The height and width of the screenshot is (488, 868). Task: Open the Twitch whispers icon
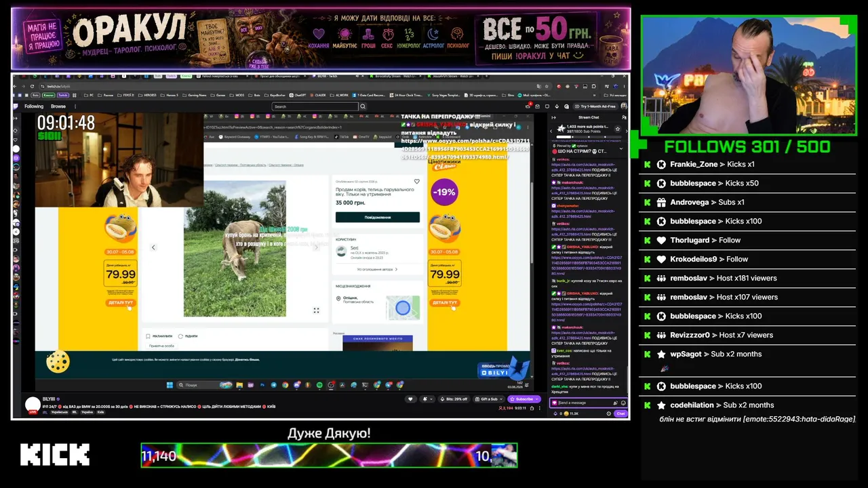coord(549,106)
